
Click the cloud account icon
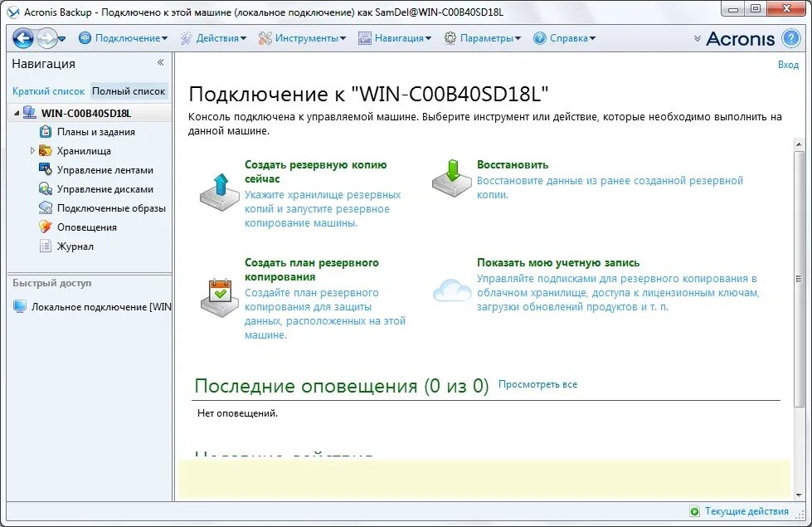452,290
